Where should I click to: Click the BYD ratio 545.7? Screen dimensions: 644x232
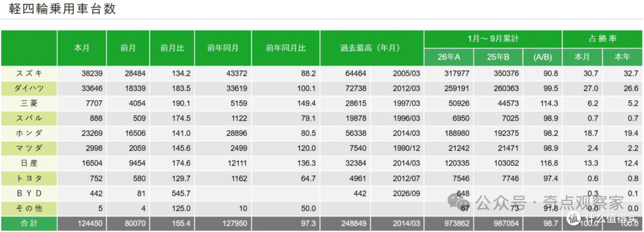tap(181, 193)
